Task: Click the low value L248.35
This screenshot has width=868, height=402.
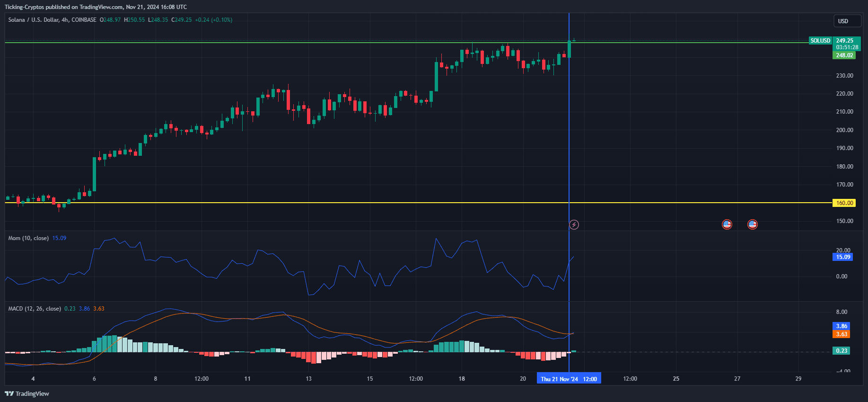Action: [158, 20]
